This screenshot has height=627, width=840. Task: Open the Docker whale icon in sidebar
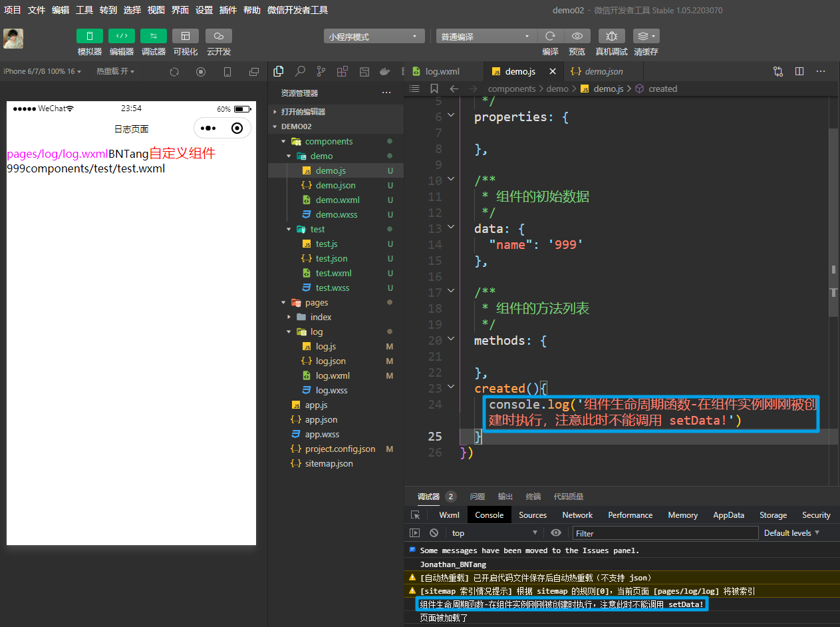click(x=384, y=71)
